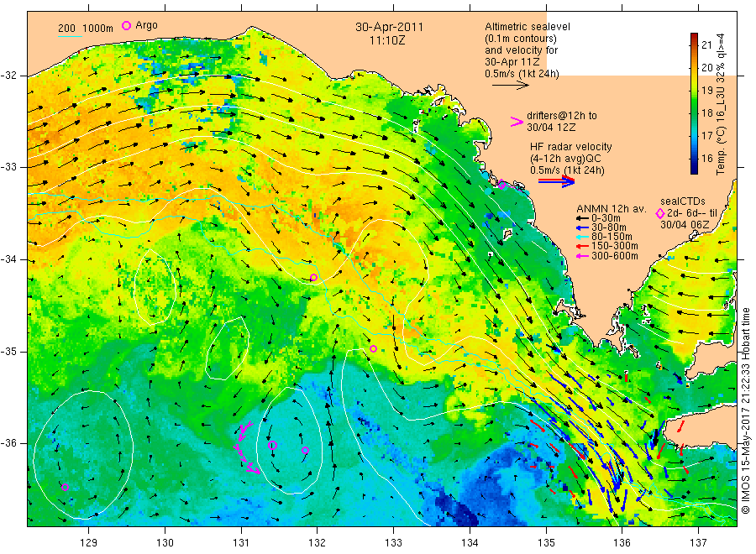Select the red and blue HF radar arrow

pos(557,181)
